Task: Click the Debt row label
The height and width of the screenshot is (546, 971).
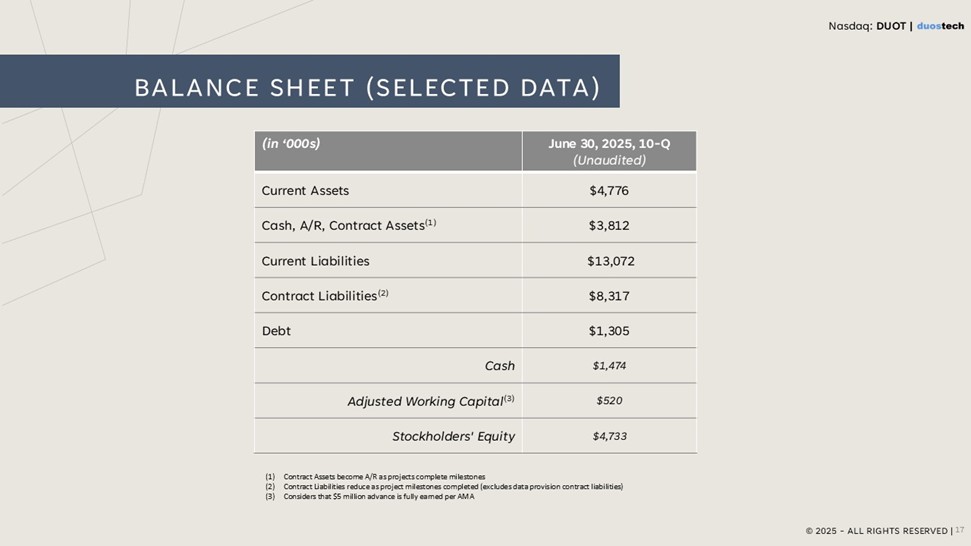Action: point(276,331)
